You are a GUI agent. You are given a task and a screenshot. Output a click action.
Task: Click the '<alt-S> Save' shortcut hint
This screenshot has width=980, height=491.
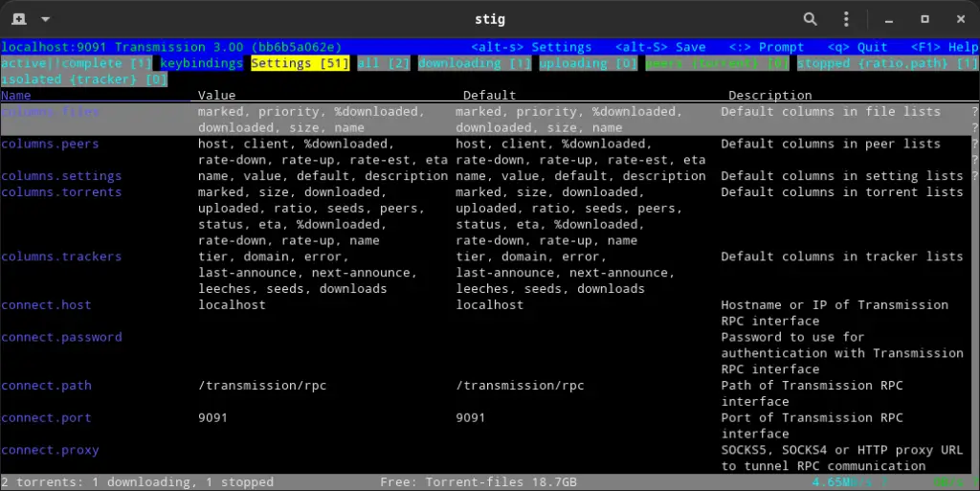(x=660, y=47)
